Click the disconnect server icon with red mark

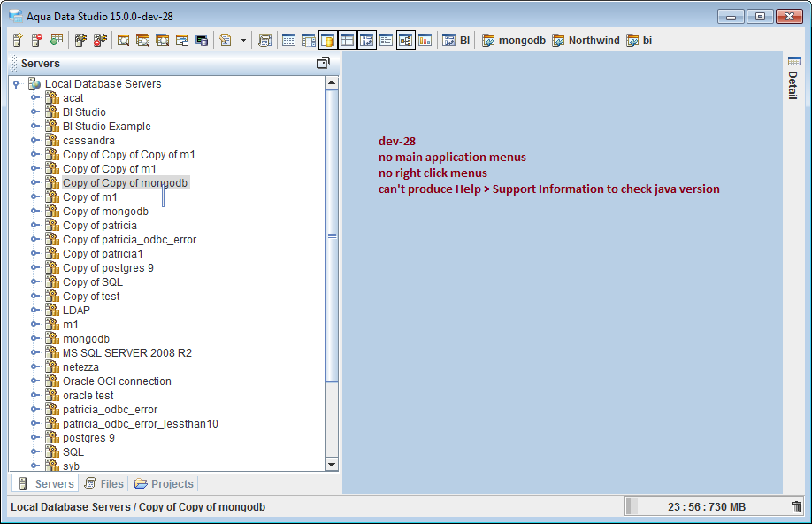point(100,40)
